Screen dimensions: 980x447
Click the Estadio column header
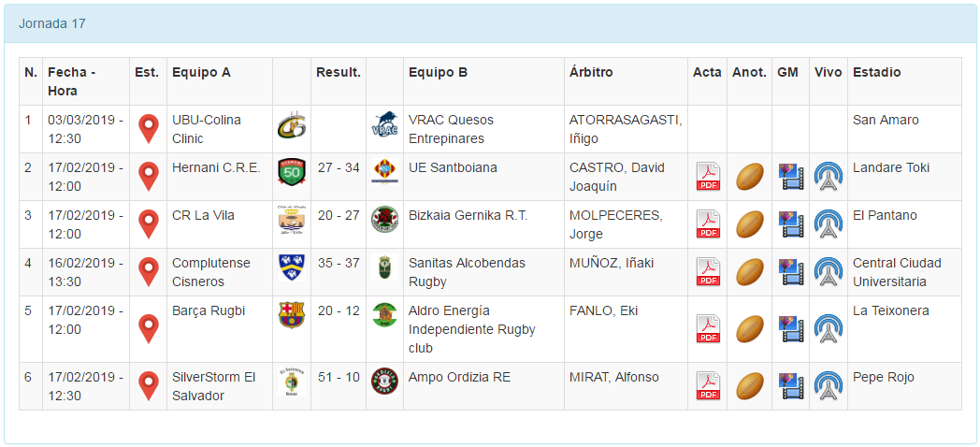[x=877, y=72]
